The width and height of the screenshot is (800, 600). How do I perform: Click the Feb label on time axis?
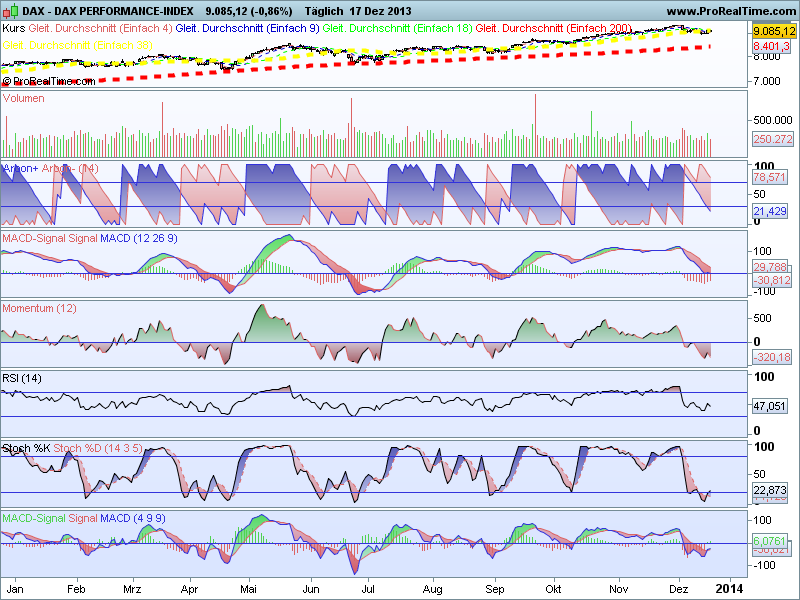[76, 589]
